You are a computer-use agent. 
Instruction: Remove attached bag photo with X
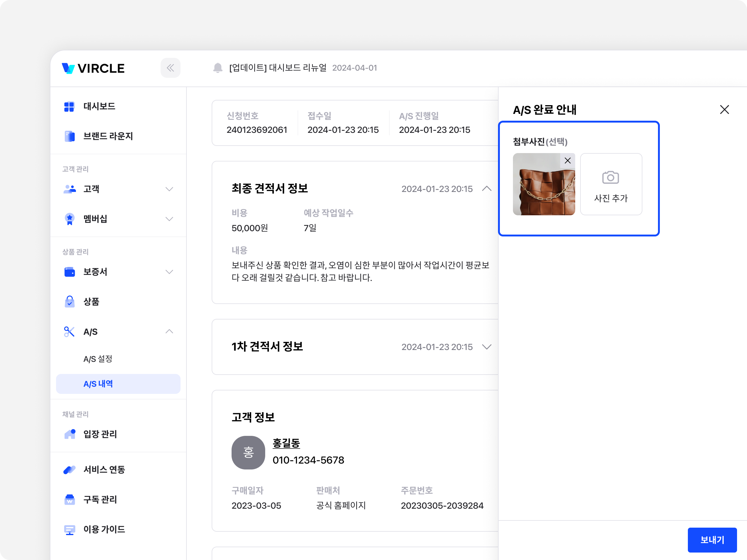click(x=567, y=161)
